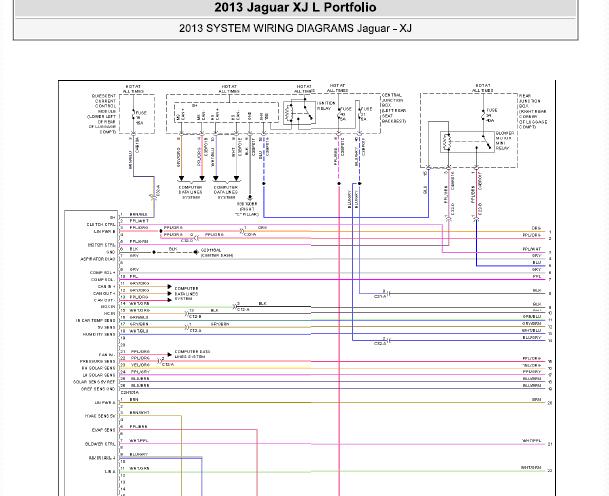Click the 'C12-A' connector label on the black wire
The width and height of the screenshot is (609, 496).
(243, 310)
